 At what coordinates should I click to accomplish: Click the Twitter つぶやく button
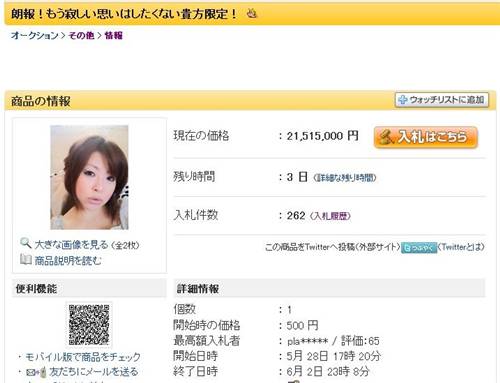(x=419, y=248)
